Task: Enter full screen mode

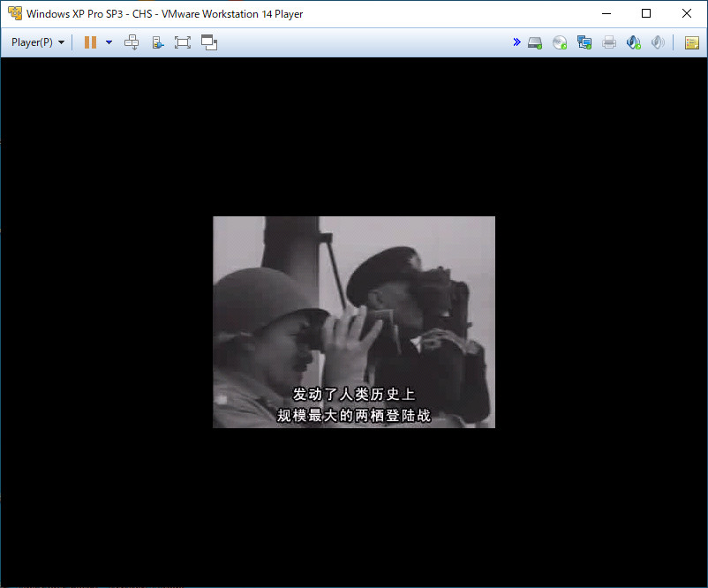Action: pyautogui.click(x=183, y=42)
